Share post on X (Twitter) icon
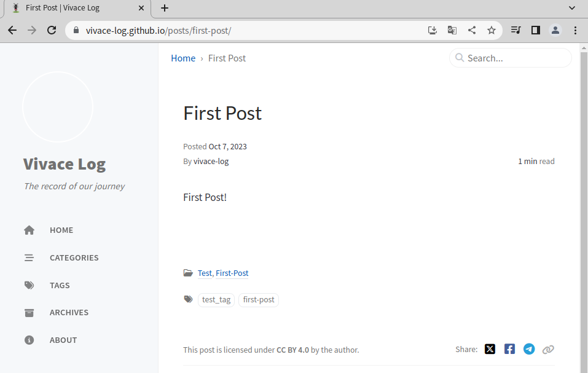Viewport: 588px width, 373px height. point(490,349)
